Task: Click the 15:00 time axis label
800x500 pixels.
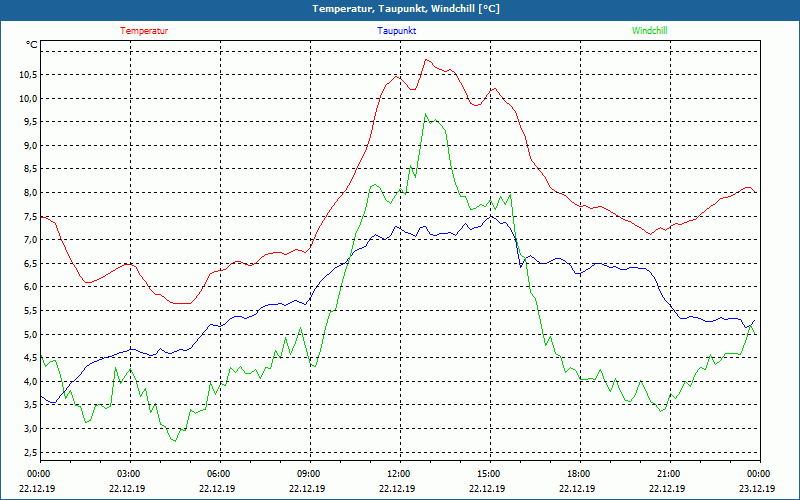Action: tap(488, 474)
